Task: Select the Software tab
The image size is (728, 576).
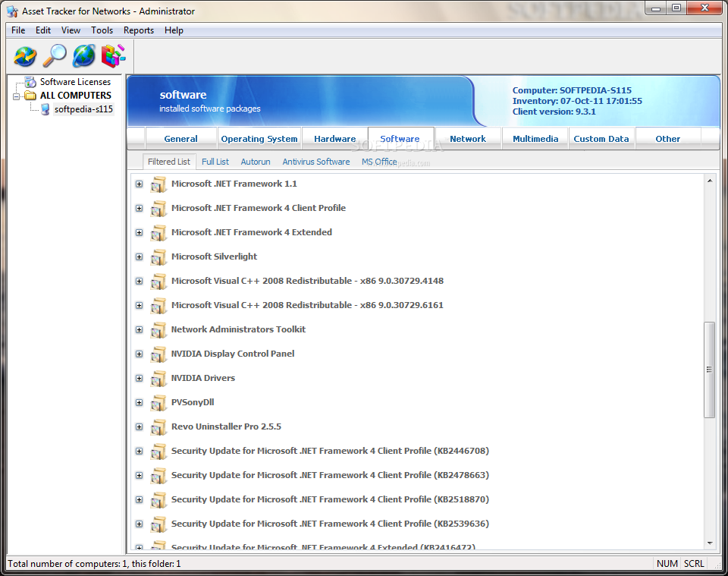Action: [x=400, y=138]
